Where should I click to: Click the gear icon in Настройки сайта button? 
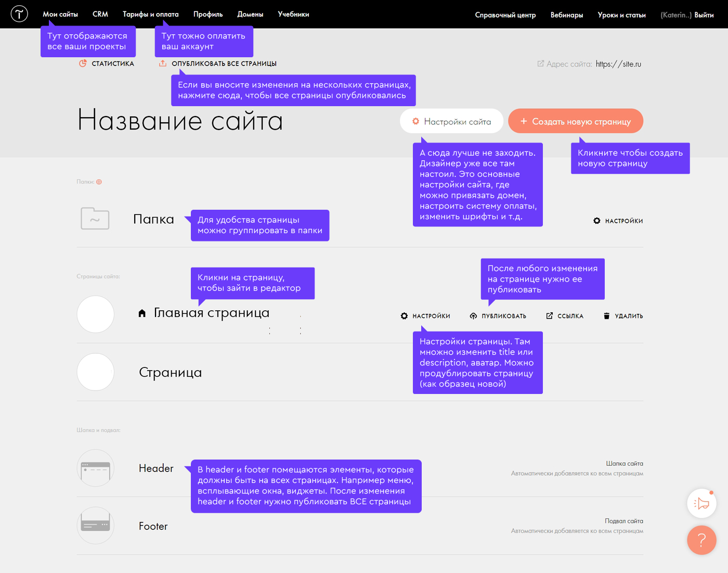(415, 121)
